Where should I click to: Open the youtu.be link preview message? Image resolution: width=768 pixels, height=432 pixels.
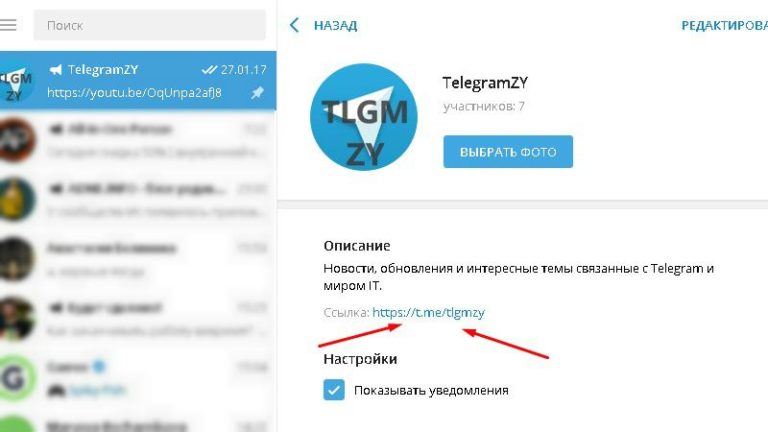pos(134,93)
